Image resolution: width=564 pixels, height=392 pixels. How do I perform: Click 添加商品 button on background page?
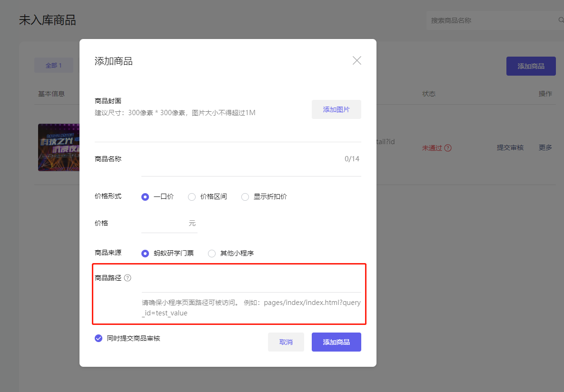click(531, 66)
